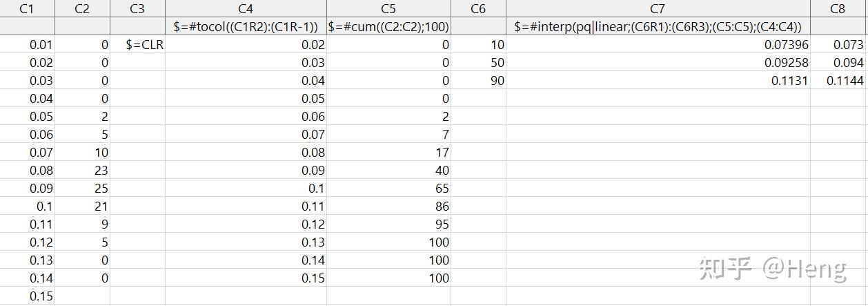Select the tocol formula cell in C4
The image size is (868, 306).
point(246,27)
